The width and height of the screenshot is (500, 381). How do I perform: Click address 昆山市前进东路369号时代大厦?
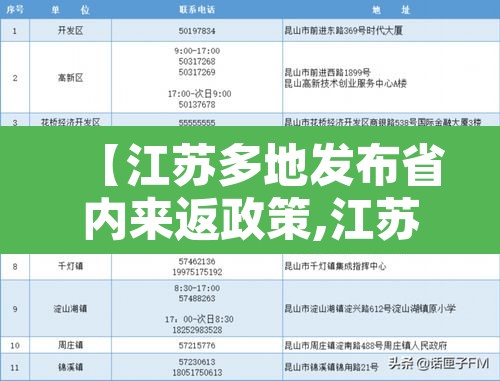tap(344, 31)
